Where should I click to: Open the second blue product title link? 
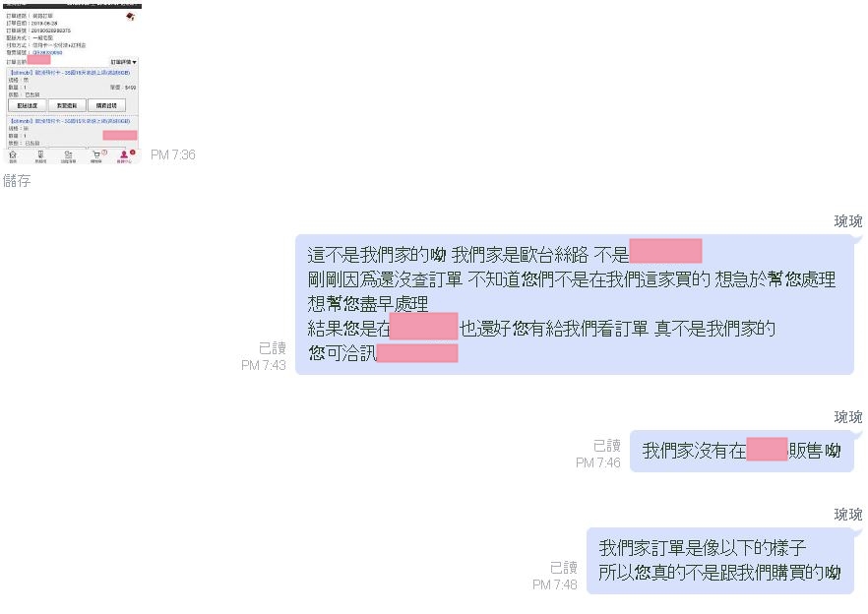pyautogui.click(x=70, y=121)
